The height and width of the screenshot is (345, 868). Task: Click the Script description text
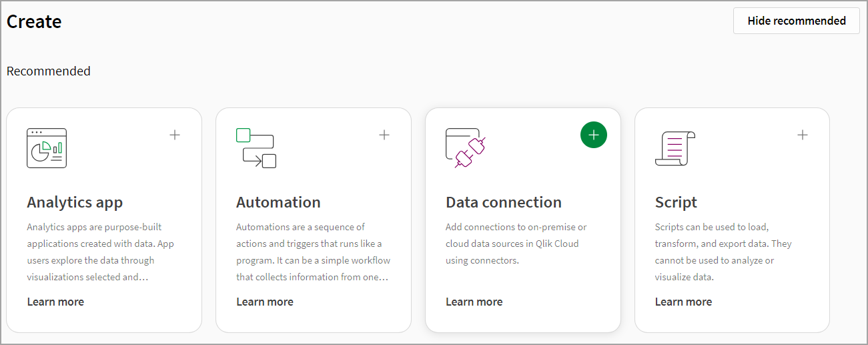point(723,252)
